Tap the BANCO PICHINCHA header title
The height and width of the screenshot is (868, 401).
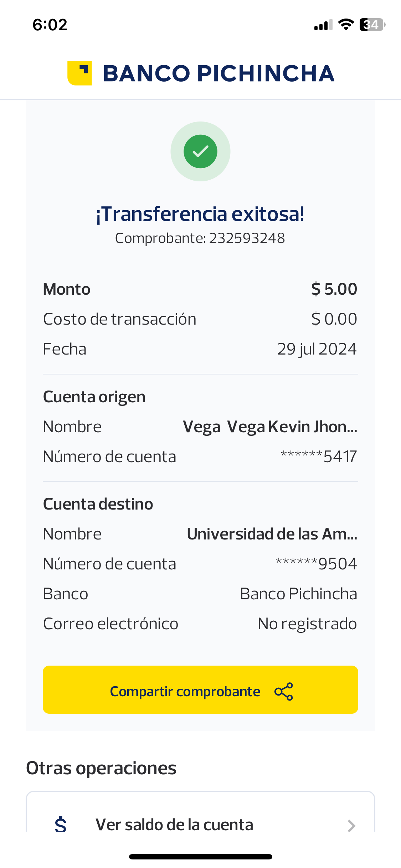tap(219, 73)
